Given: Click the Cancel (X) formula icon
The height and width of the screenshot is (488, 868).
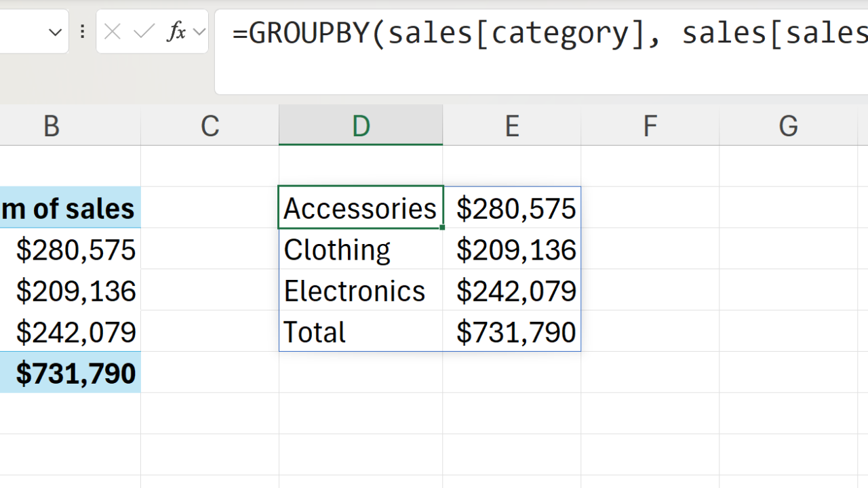Looking at the screenshot, I should pos(113,32).
